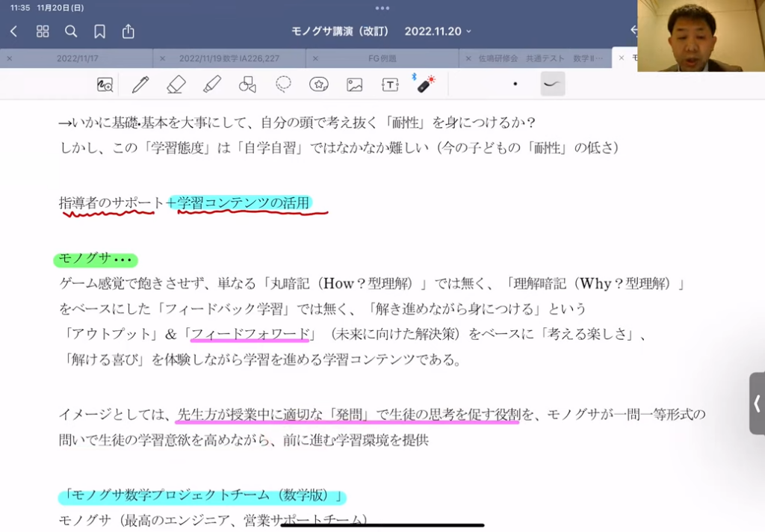Click the モノグサ数学プロジェクトチーム heading

click(202, 496)
